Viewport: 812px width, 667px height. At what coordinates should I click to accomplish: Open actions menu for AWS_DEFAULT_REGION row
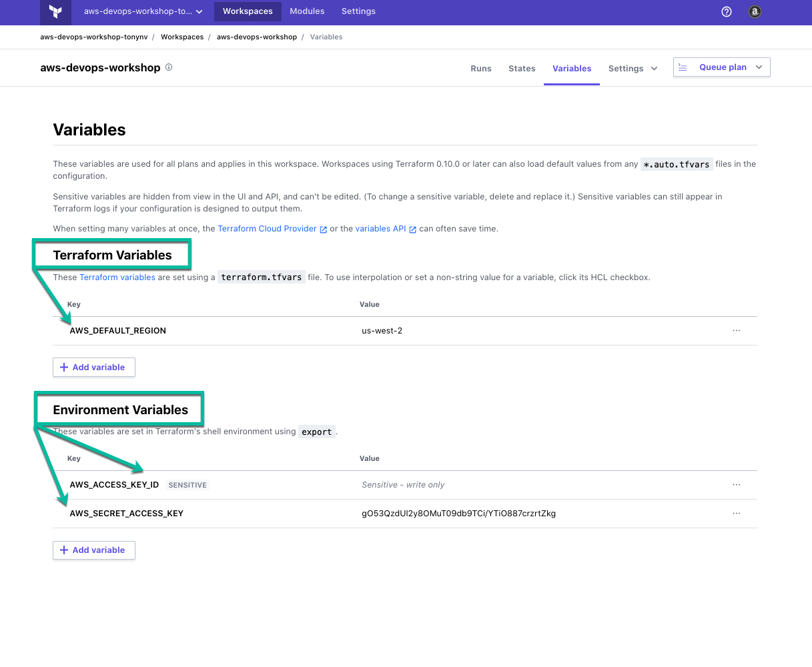pyautogui.click(x=736, y=331)
